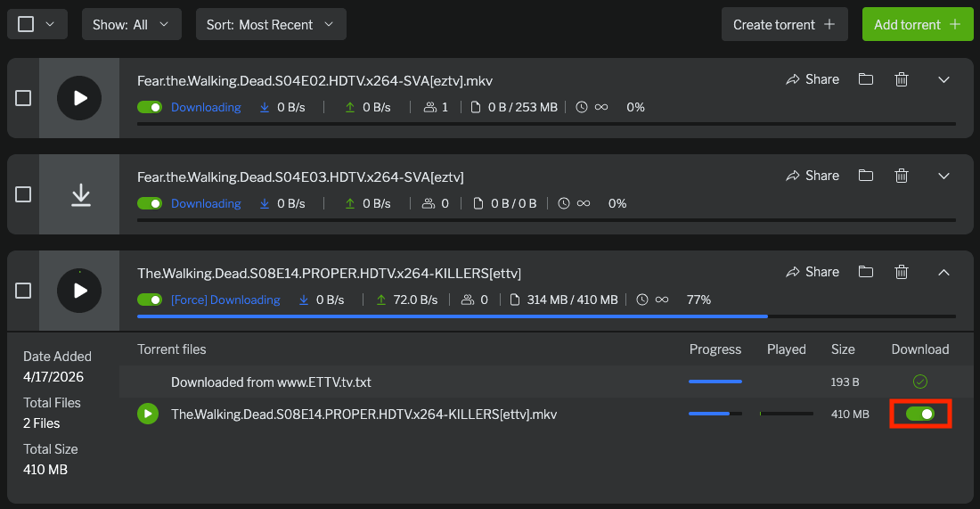Image resolution: width=980 pixels, height=509 pixels.
Task: Open the Show: All filter dropdown
Action: point(131,25)
